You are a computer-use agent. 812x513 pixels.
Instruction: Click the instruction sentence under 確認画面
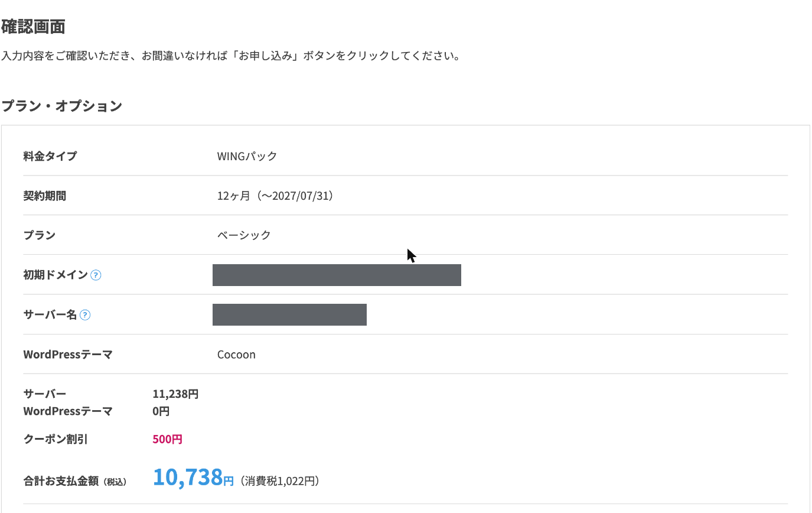[x=231, y=56]
